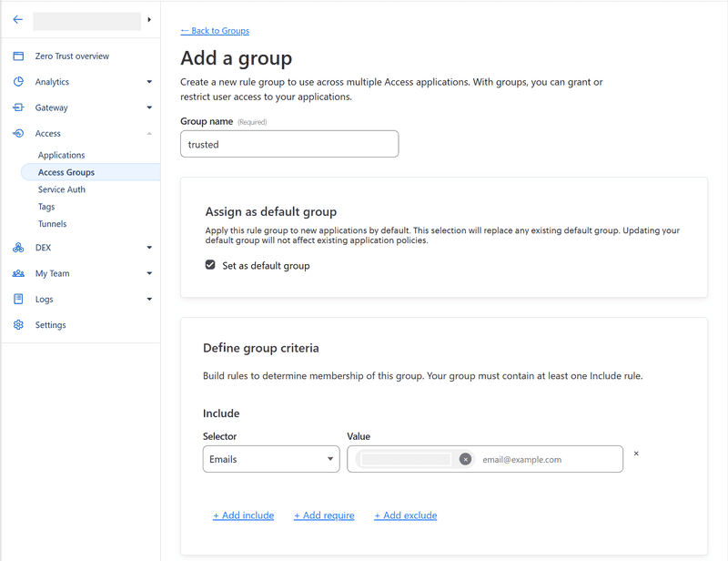728x561 pixels.
Task: Open the Tunnels menu item
Action: tap(52, 224)
